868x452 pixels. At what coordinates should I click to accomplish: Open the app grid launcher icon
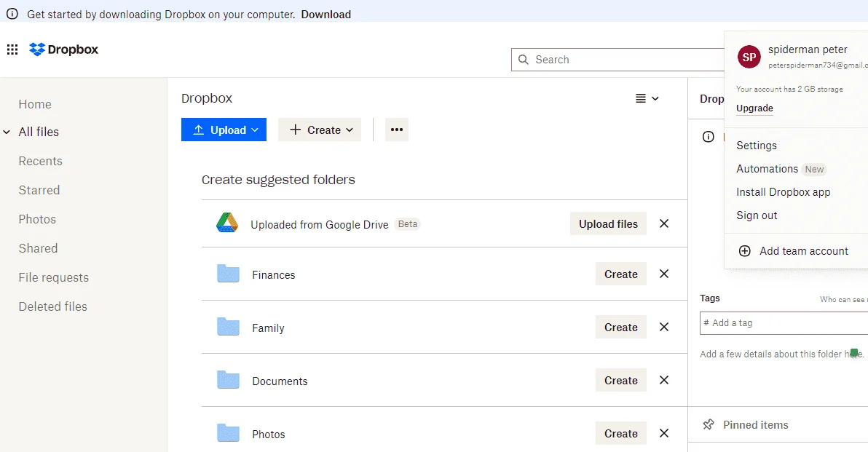coord(12,49)
